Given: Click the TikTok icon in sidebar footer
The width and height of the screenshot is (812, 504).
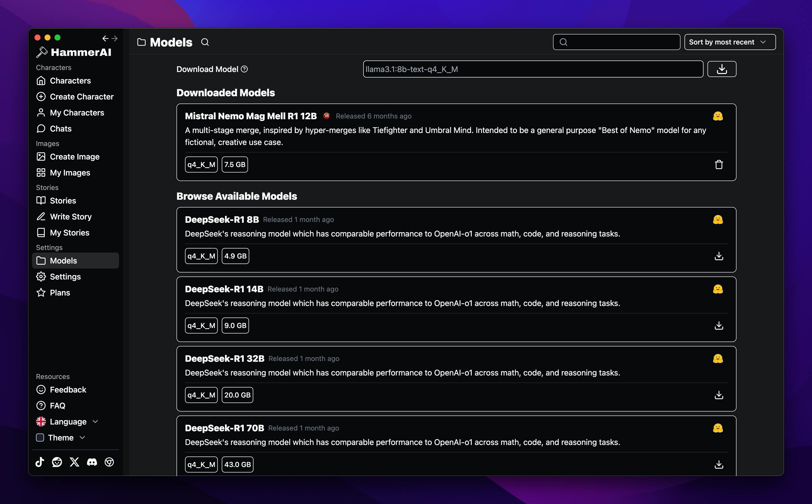Looking at the screenshot, I should click(40, 462).
